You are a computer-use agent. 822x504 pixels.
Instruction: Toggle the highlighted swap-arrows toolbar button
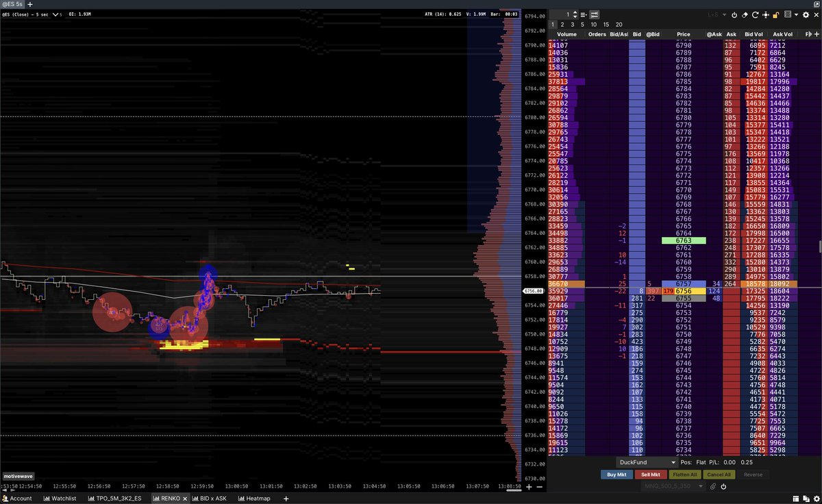594,14
